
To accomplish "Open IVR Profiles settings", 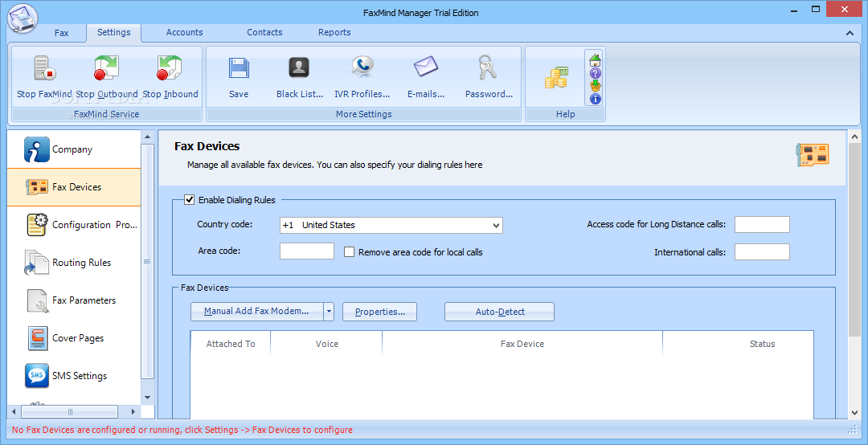I will click(x=362, y=77).
